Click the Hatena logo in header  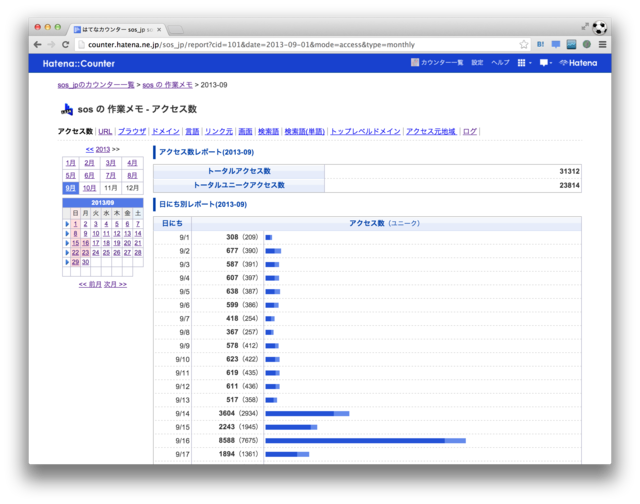point(578,63)
